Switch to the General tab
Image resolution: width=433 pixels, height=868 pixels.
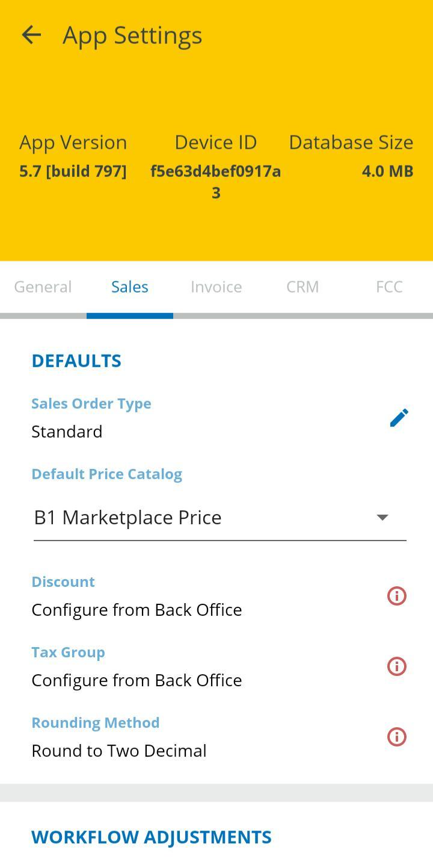[x=43, y=287]
